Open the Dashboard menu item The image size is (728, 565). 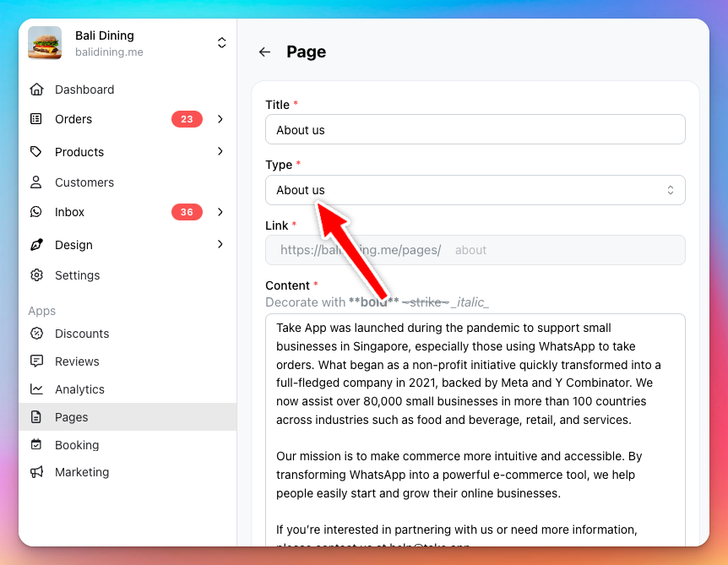128,90
